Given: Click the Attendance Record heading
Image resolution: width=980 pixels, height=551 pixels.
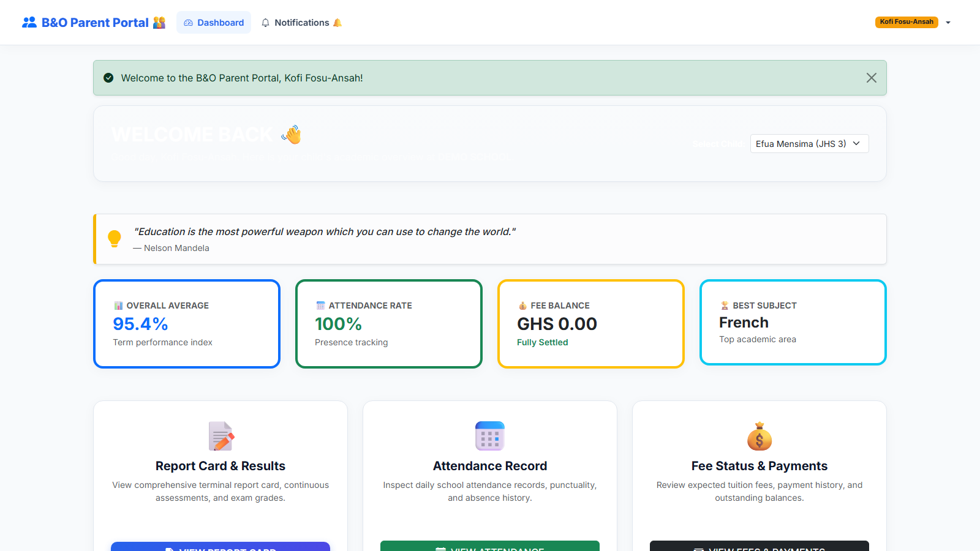Looking at the screenshot, I should (x=490, y=466).
